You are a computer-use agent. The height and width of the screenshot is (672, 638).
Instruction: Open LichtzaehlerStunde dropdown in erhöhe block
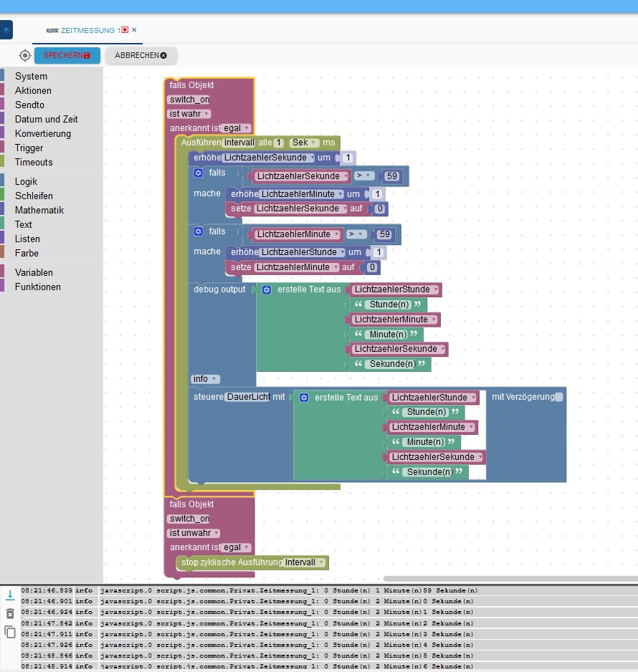(x=303, y=252)
